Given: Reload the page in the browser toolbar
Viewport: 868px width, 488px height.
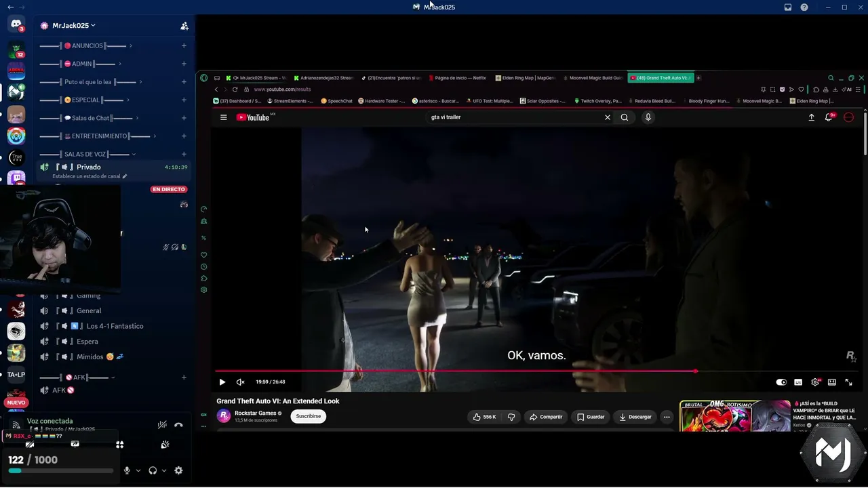Looking at the screenshot, I should point(235,89).
